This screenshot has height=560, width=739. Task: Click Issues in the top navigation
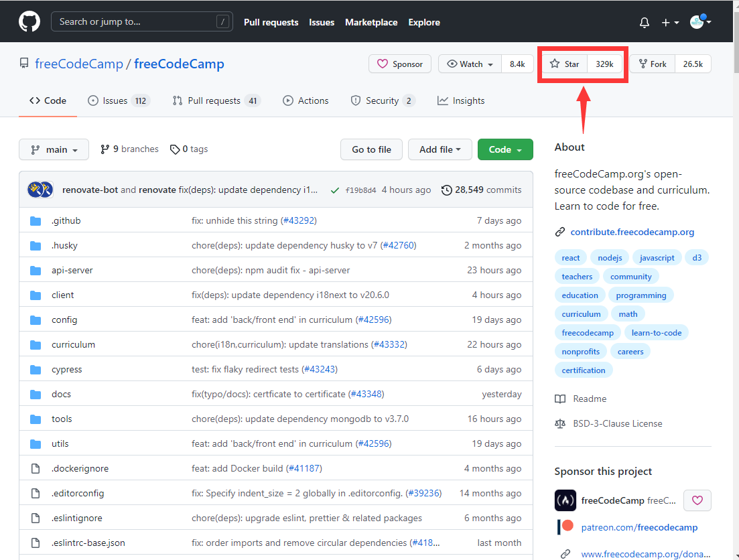322,22
